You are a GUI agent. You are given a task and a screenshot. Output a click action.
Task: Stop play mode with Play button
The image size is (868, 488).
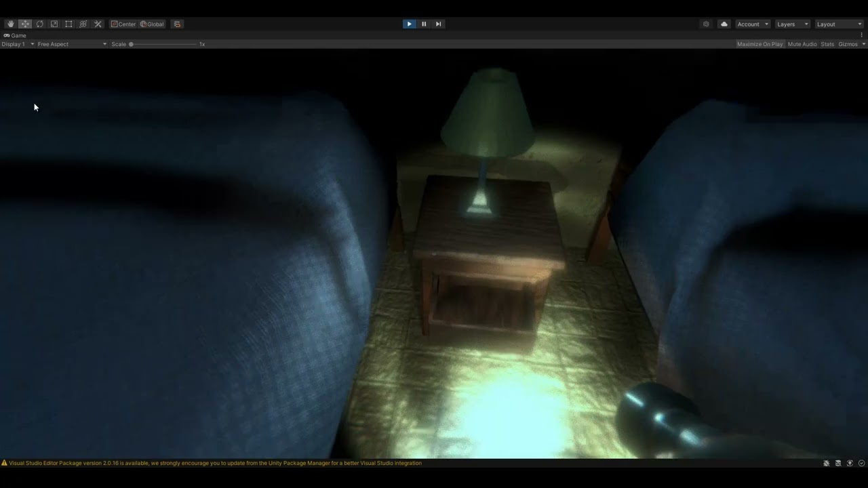point(409,24)
